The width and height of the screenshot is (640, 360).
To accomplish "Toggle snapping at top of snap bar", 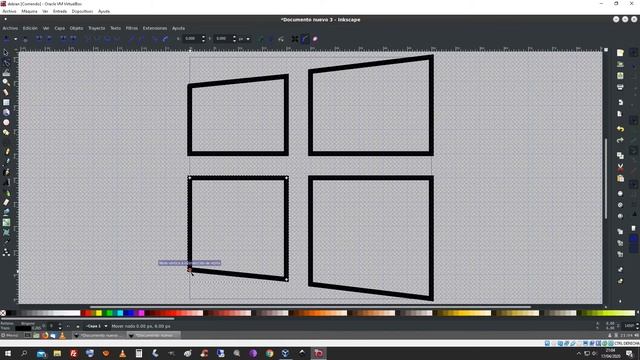I will point(633,53).
